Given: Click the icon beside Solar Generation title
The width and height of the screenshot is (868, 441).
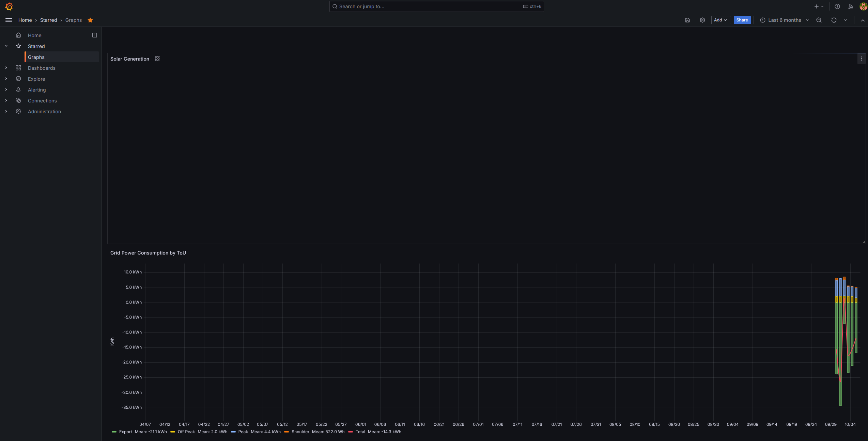Looking at the screenshot, I should click(x=157, y=59).
